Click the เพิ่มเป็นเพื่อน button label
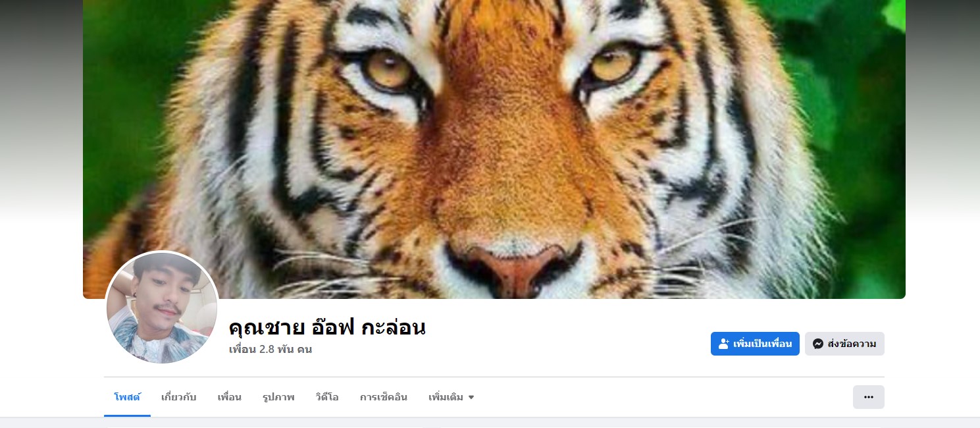The width and height of the screenshot is (980, 428). [x=762, y=344]
